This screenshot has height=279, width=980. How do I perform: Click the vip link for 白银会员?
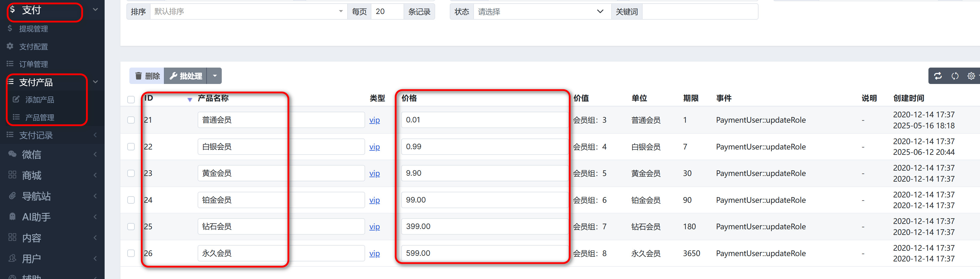pyautogui.click(x=374, y=147)
